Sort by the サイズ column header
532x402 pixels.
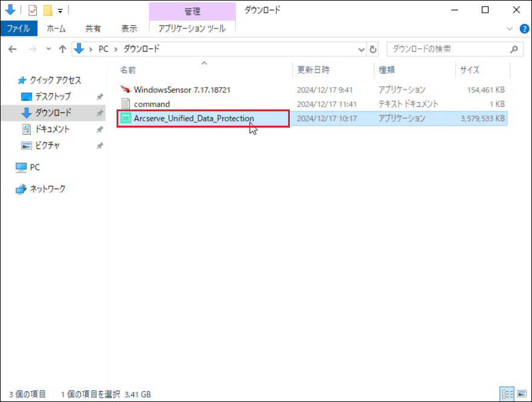pyautogui.click(x=470, y=70)
